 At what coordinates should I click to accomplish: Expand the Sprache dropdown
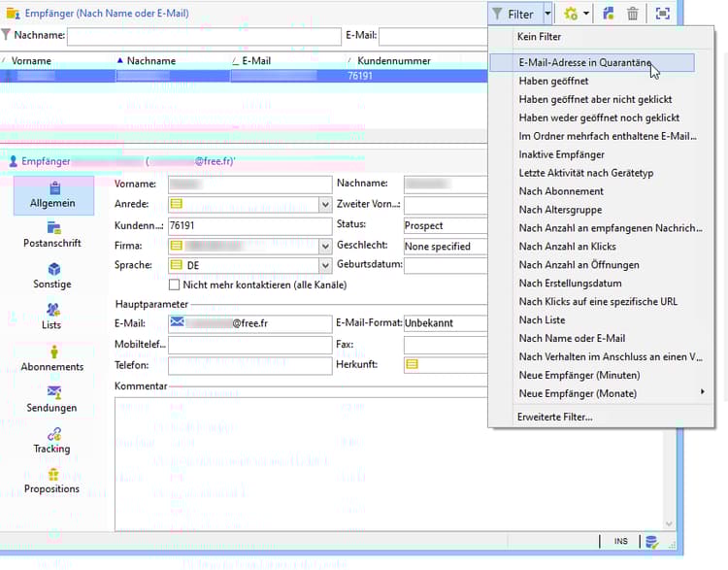325,265
